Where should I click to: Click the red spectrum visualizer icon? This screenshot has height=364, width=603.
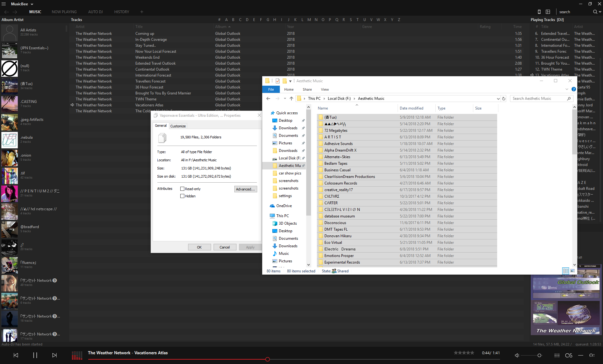[77, 355]
